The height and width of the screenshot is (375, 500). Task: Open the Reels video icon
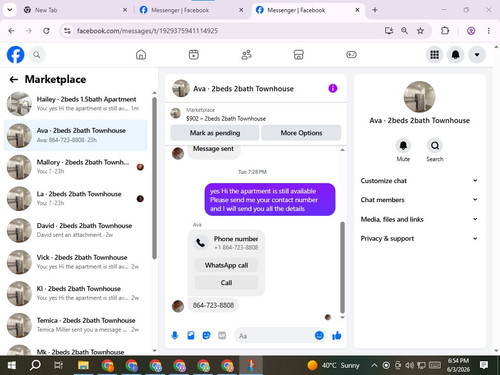pyautogui.click(x=194, y=55)
